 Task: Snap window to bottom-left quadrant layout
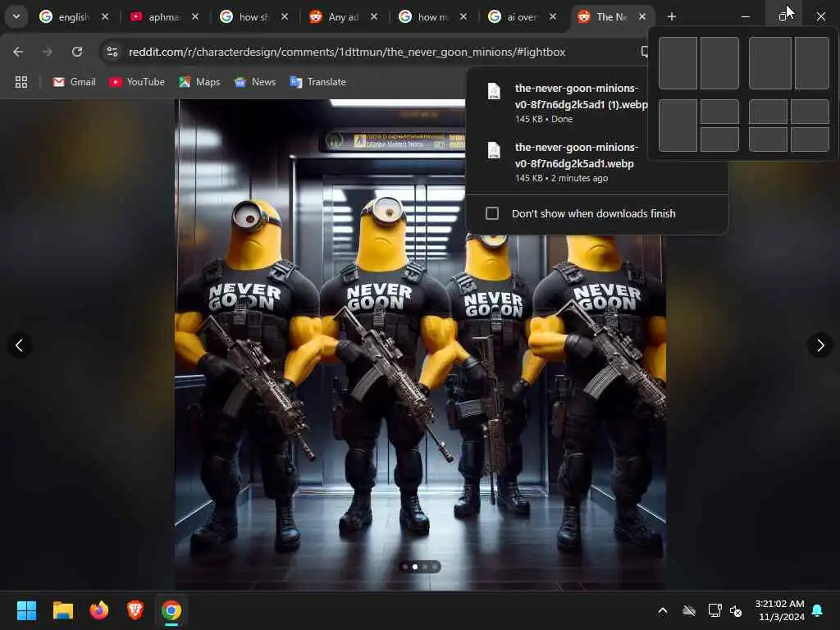[768, 139]
